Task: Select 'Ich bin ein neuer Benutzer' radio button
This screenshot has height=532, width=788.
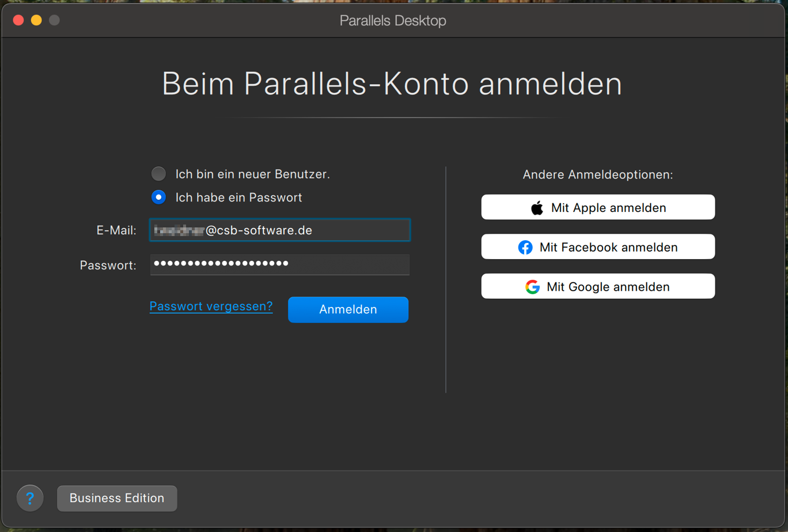Action: (158, 174)
